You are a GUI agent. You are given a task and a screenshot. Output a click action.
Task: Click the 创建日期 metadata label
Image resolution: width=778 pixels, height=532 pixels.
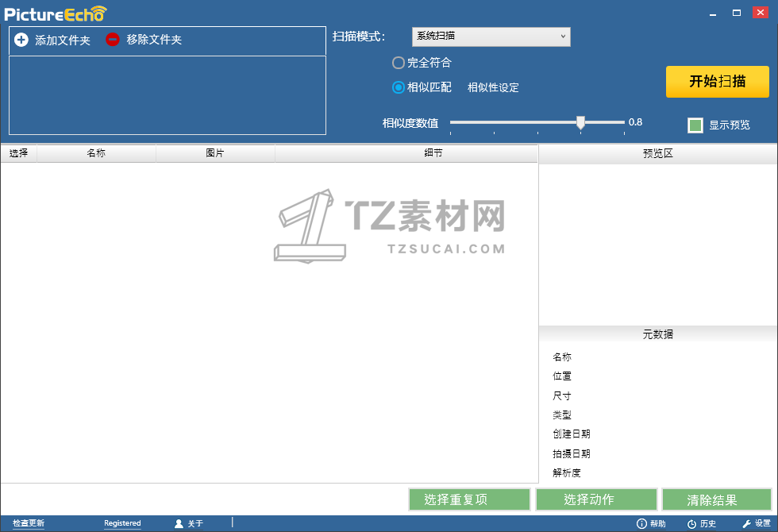click(572, 434)
